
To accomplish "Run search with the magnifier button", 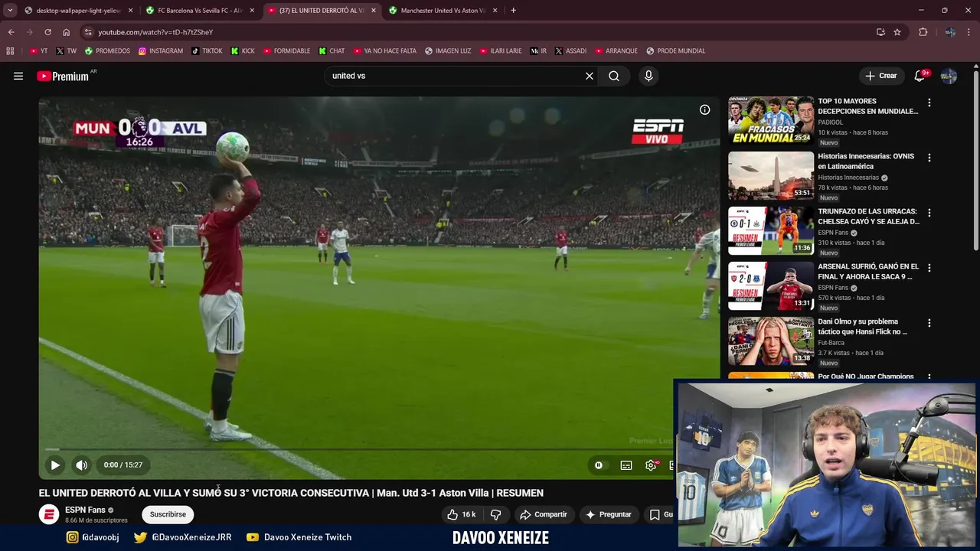I will tap(614, 76).
